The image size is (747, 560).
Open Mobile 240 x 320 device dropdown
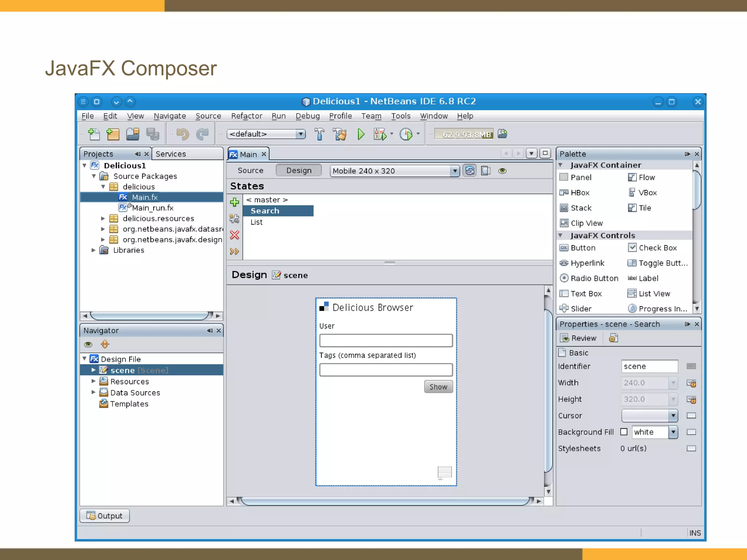point(454,171)
